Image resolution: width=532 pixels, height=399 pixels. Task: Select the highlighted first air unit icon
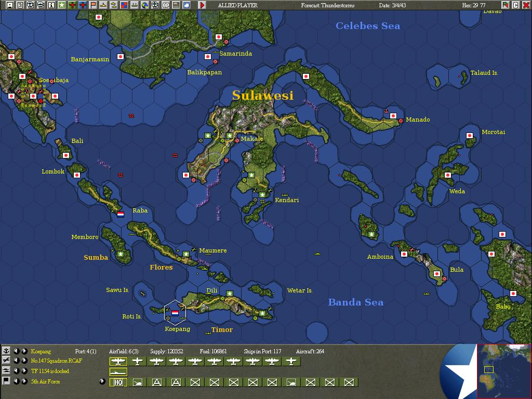click(x=118, y=362)
